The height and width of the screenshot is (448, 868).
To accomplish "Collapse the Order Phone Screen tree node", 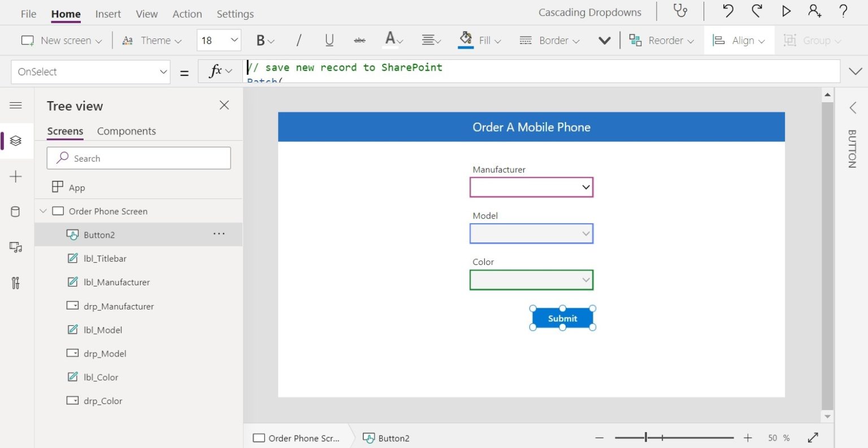I will tap(44, 211).
